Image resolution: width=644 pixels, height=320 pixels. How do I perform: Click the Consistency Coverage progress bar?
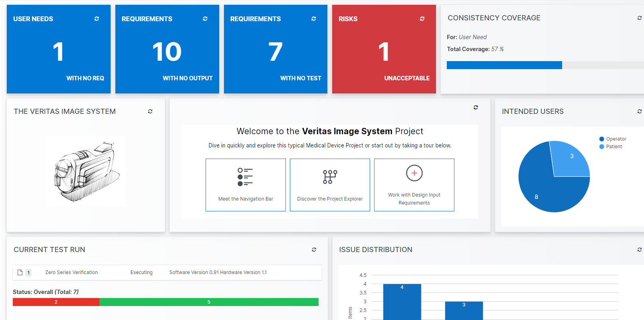tap(504, 65)
